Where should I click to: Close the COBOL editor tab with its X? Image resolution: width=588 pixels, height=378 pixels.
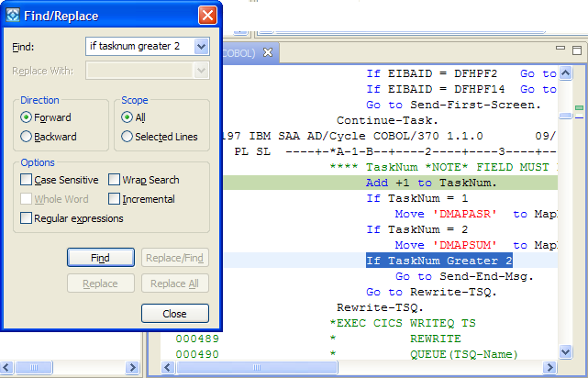coord(268,52)
